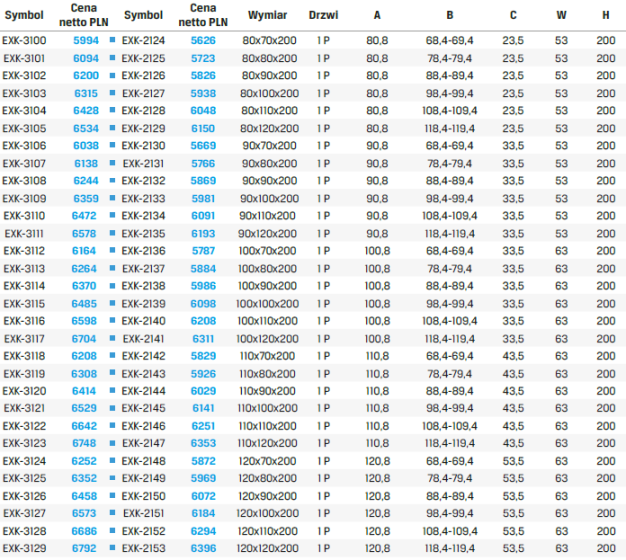Select the EXK-2126 symbol cell
626x560 pixels.
(143, 75)
